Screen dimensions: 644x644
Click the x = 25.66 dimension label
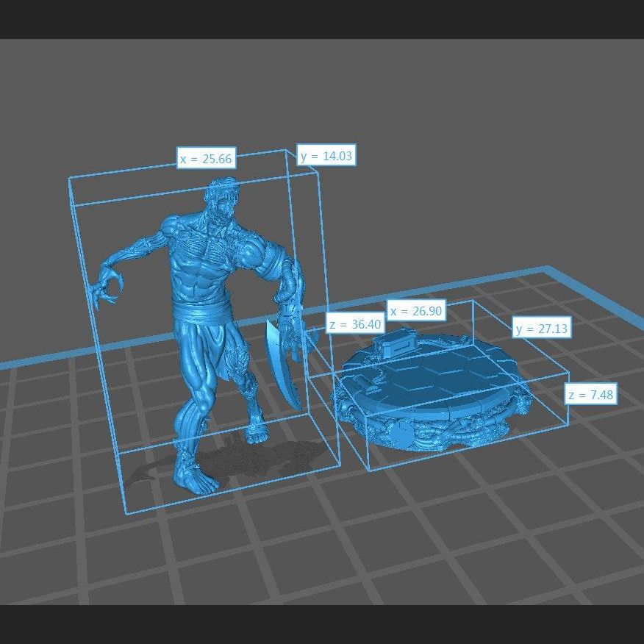(x=206, y=158)
